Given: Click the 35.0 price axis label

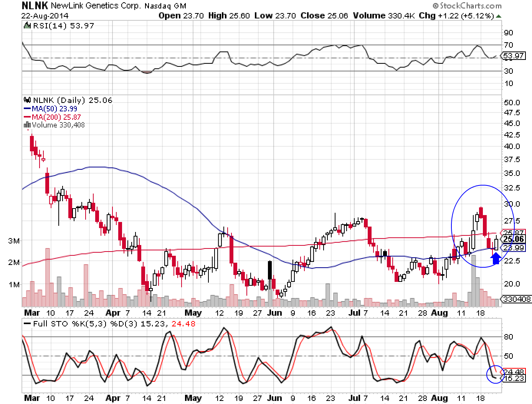Looking at the screenshot, I should [x=512, y=173].
